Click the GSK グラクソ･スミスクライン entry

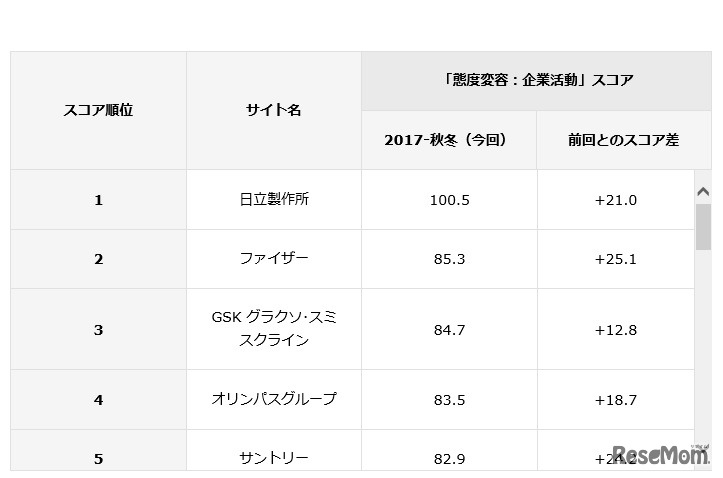point(273,329)
